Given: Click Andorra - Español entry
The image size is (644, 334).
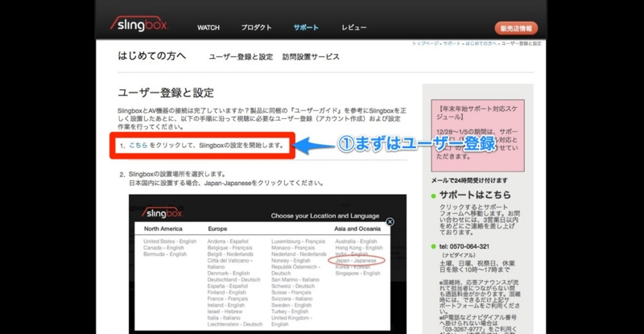Looking at the screenshot, I should point(228,241).
